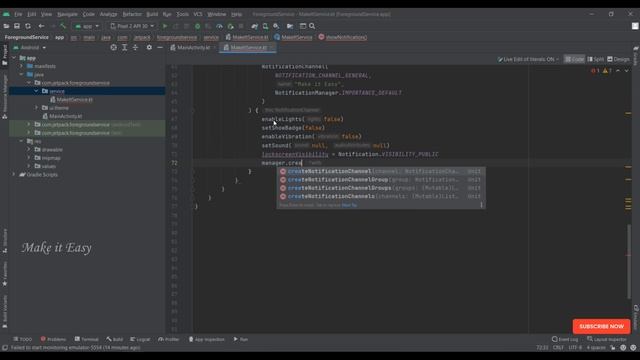Open project panel settings gear
The image size is (640, 360).
(x=149, y=47)
